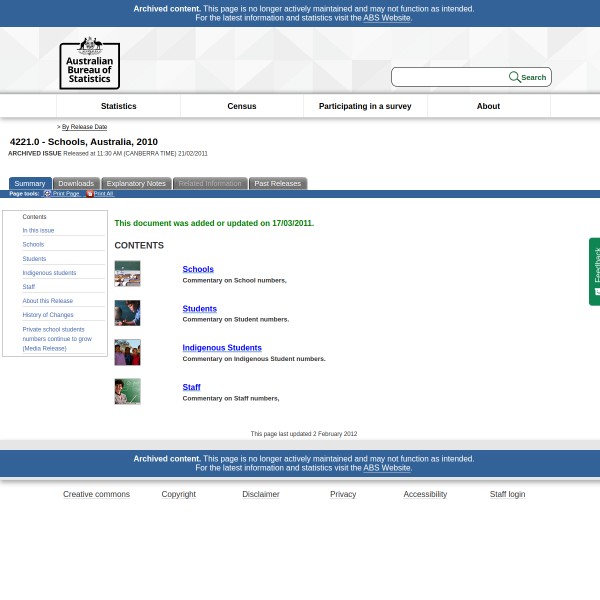Open the Feedback side tab

595,271
